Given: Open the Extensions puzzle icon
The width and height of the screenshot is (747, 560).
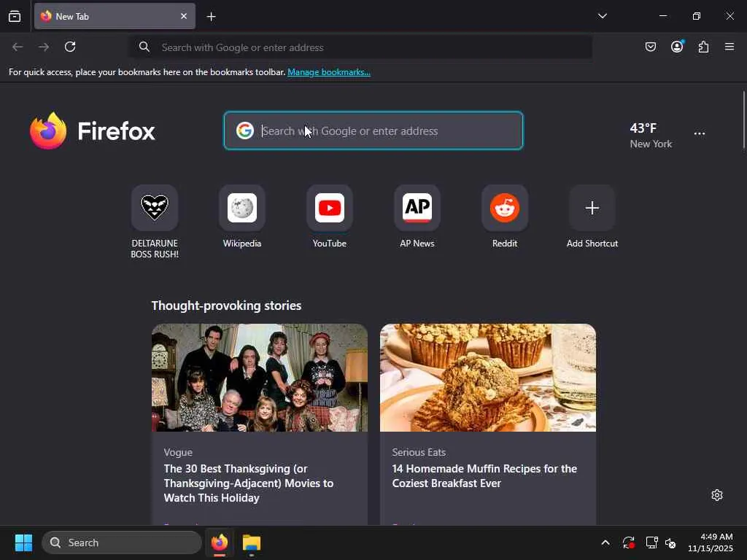Looking at the screenshot, I should (703, 47).
